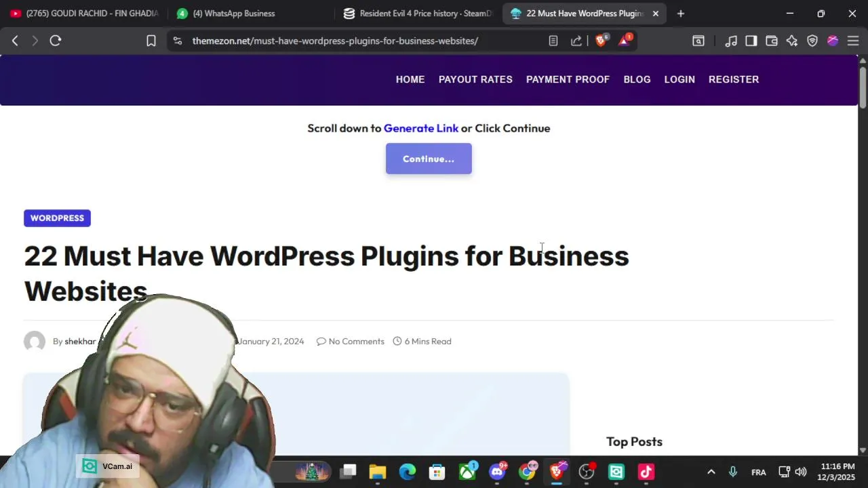Open File Explorer from the taskbar

pyautogui.click(x=378, y=472)
